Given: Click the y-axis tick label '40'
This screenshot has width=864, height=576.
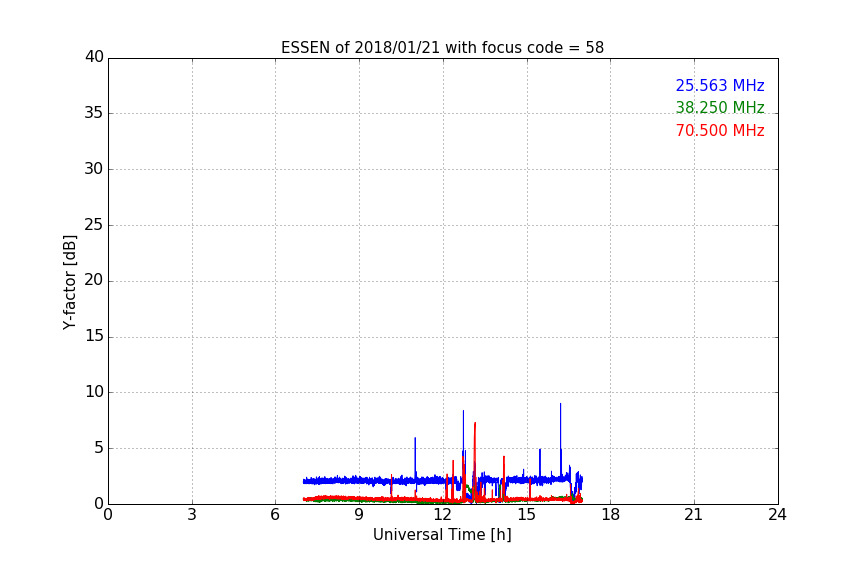Looking at the screenshot, I should (x=94, y=57).
